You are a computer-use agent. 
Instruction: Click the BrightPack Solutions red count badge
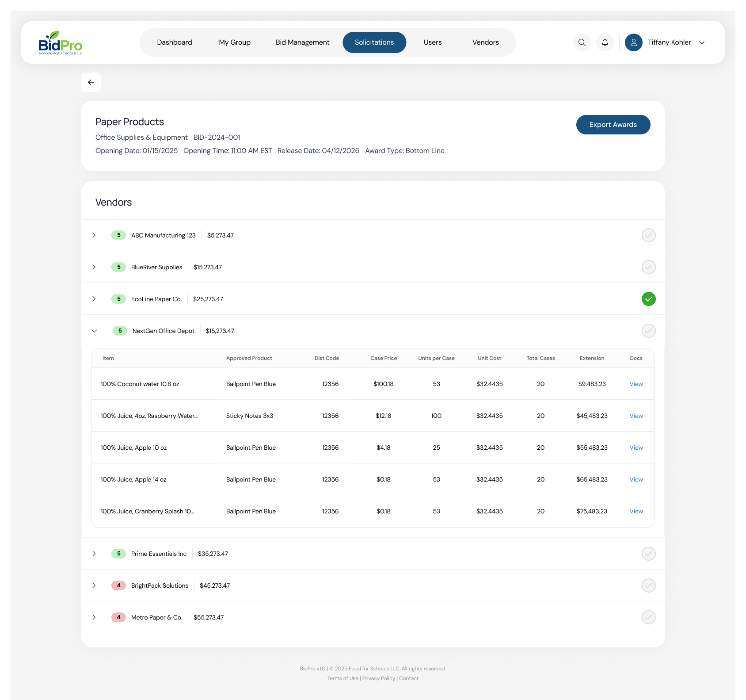coord(118,585)
